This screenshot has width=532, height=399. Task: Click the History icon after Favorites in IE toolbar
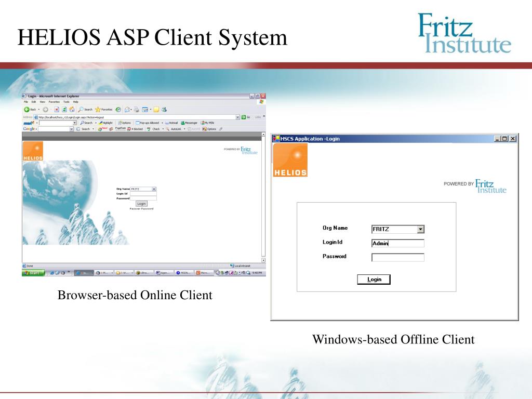[x=118, y=110]
